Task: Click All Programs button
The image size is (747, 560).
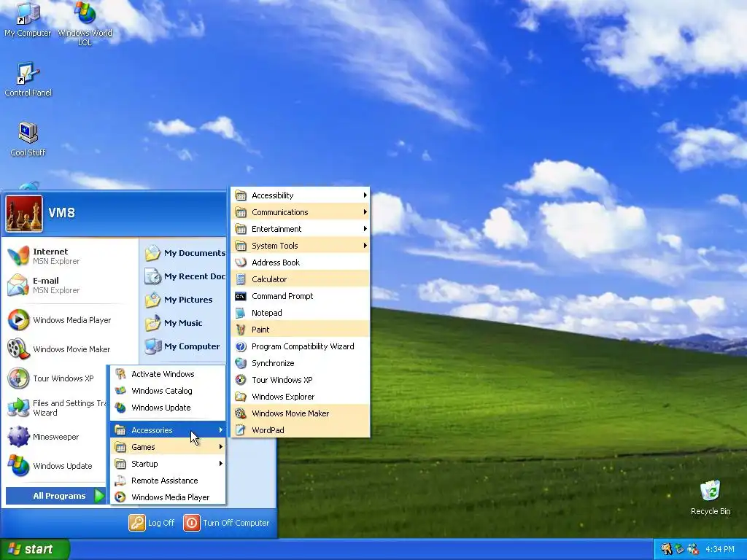Action: [55, 496]
